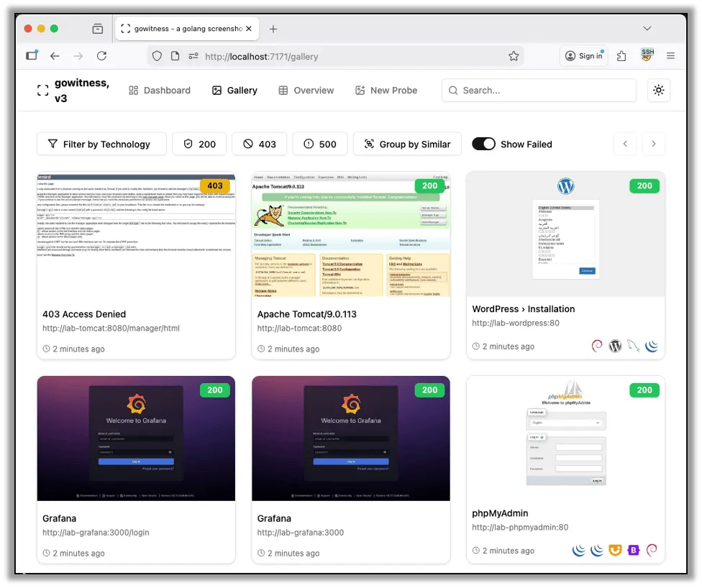Open Filter by Technology dropdown
Viewport: 702px width, 588px height.
click(x=101, y=144)
